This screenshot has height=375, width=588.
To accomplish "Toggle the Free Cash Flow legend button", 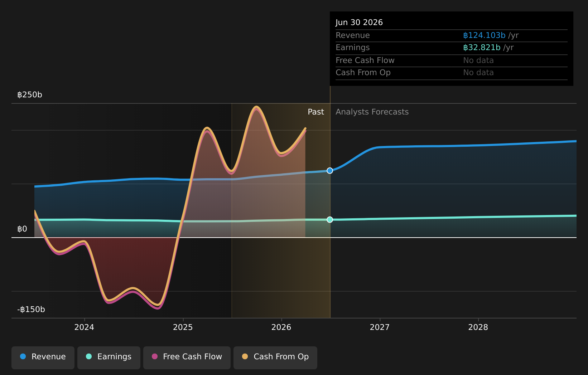I will coord(187,357).
